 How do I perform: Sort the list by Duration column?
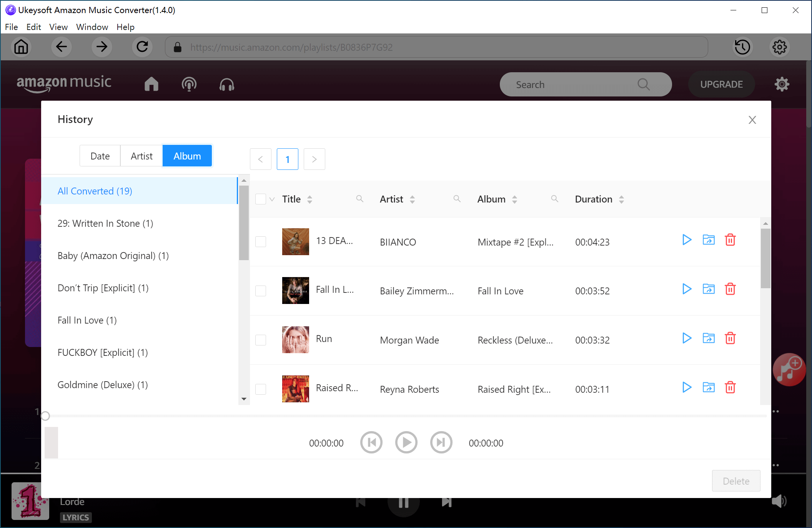621,199
